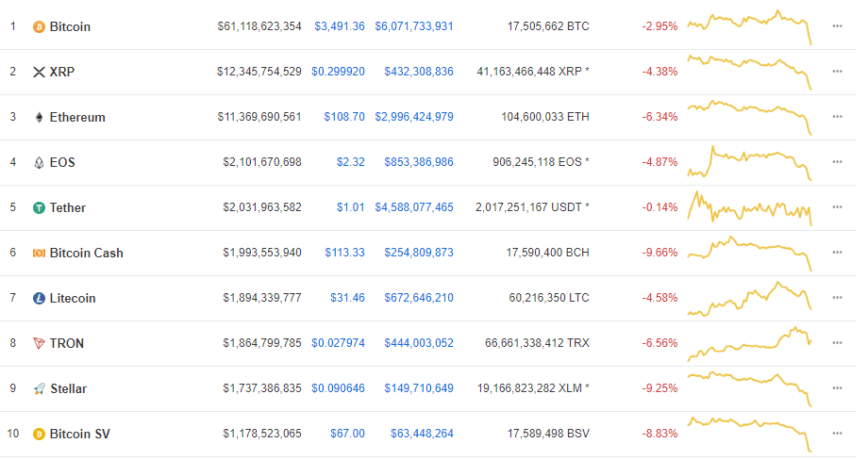The height and width of the screenshot is (460, 868).
Task: Click the green Tether icon
Action: click(x=39, y=208)
